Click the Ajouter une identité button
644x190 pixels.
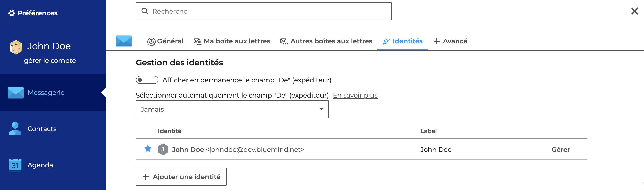point(181,177)
